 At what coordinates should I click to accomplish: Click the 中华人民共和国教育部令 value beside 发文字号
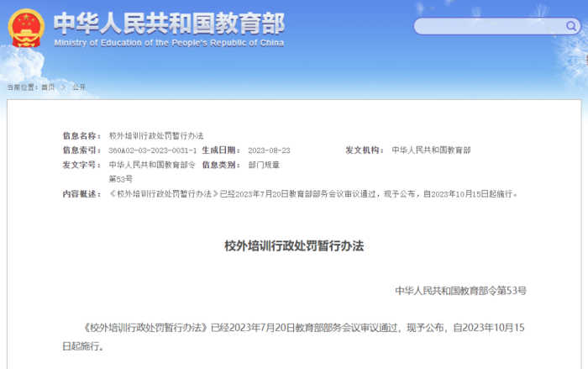152,165
